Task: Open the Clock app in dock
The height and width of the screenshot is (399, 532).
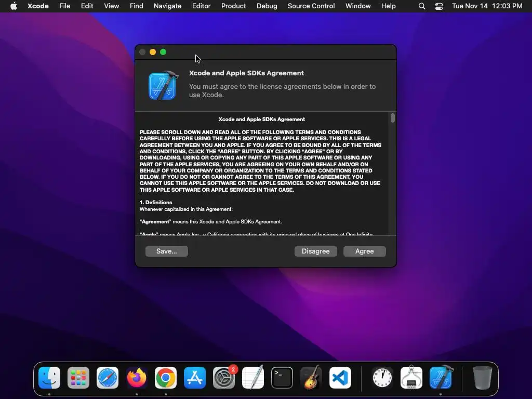Action: [x=382, y=378]
